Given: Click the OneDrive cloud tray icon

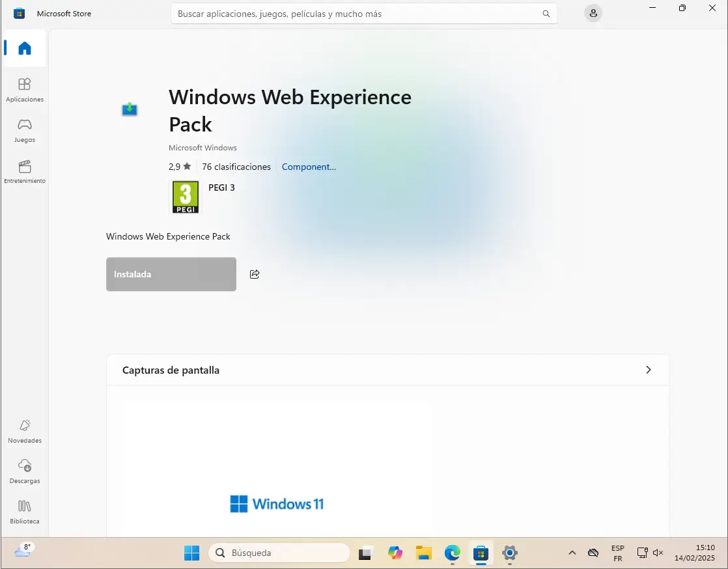Looking at the screenshot, I should (x=593, y=553).
